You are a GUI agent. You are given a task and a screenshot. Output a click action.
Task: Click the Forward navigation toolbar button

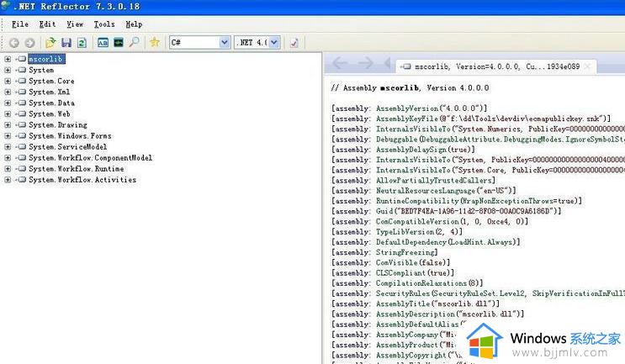click(29, 43)
